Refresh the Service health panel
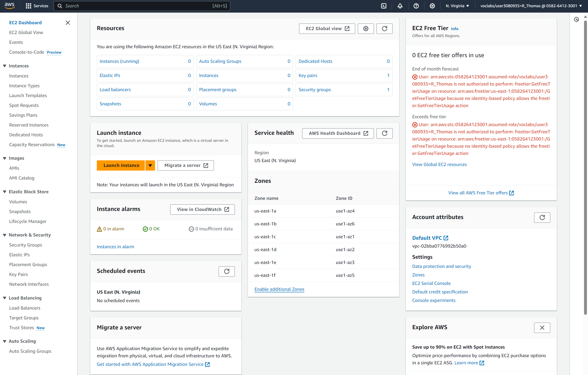 click(384, 133)
